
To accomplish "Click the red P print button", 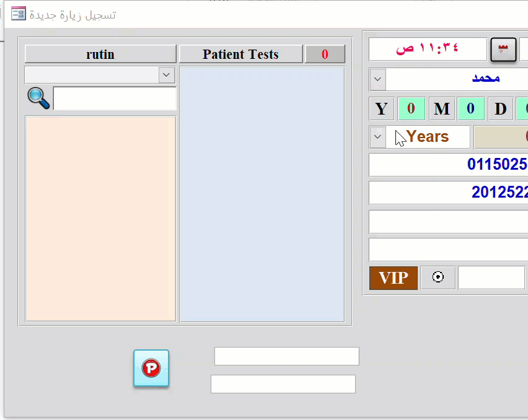I will 151,368.
